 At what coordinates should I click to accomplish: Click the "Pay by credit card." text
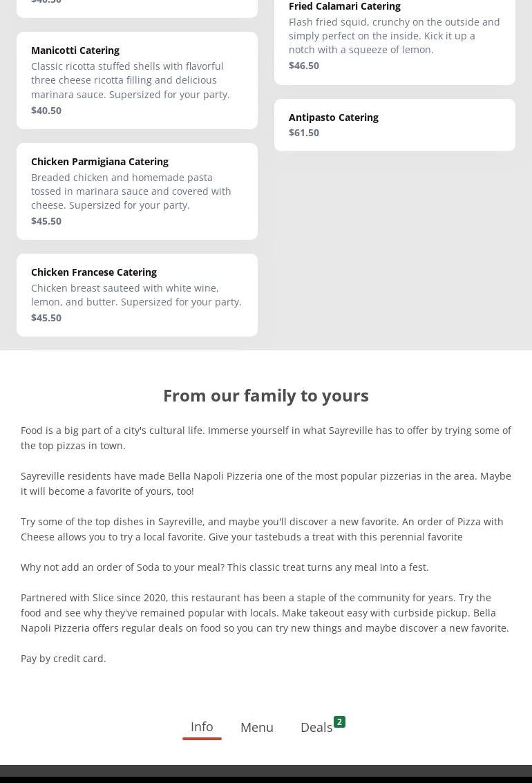(x=64, y=659)
